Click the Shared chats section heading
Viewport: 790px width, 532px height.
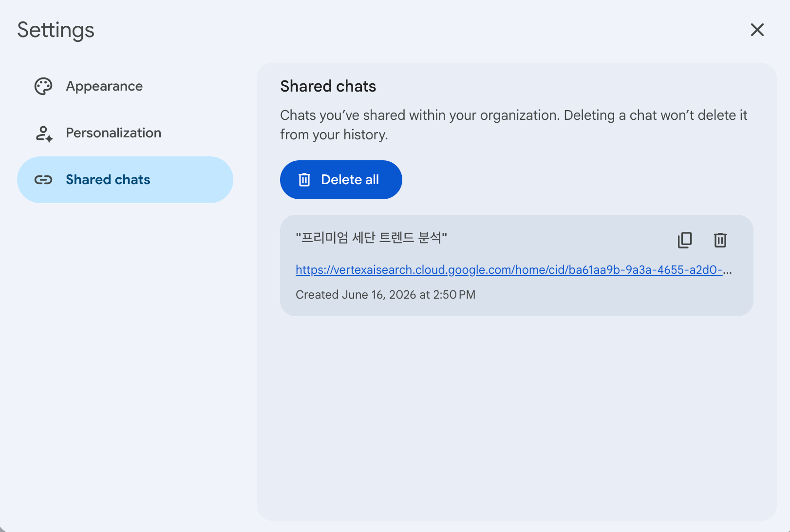(328, 86)
